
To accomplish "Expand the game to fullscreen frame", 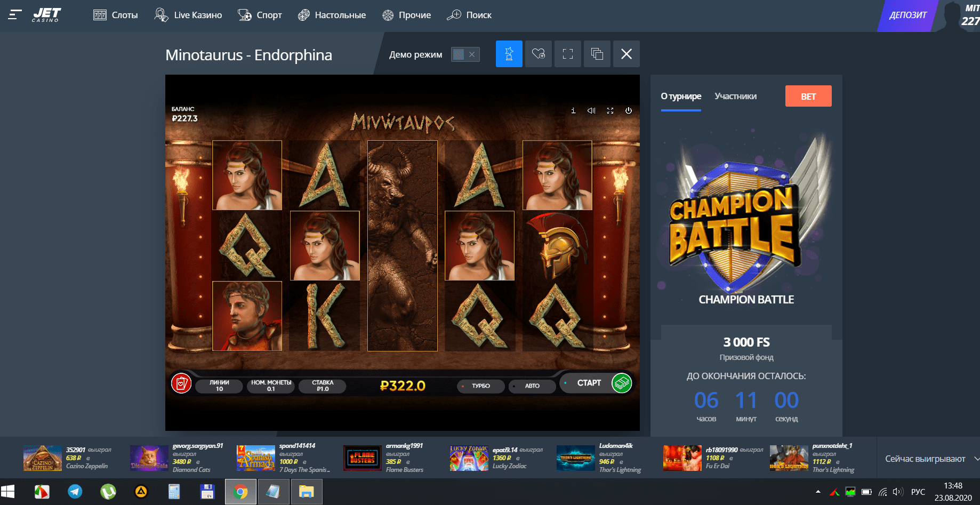I will [568, 54].
